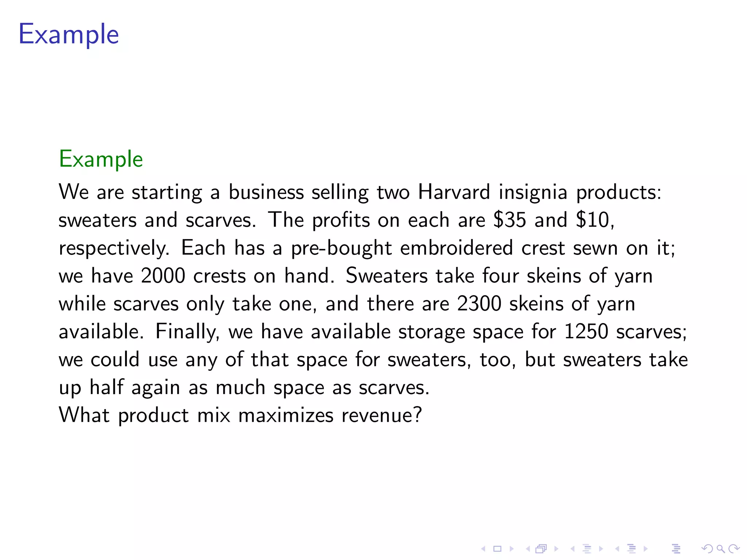Jump to next subsection arrow

(x=601, y=549)
